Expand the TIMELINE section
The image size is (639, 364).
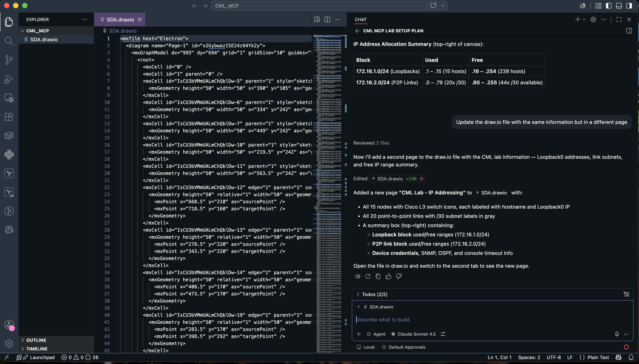coord(23,349)
